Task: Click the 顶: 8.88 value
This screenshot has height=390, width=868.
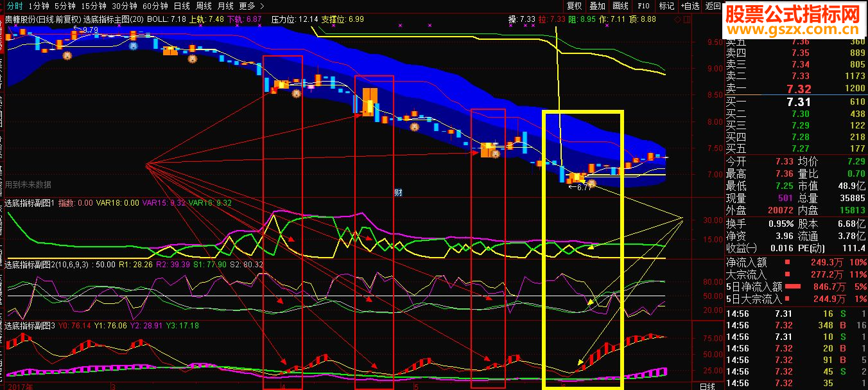Action: point(643,19)
